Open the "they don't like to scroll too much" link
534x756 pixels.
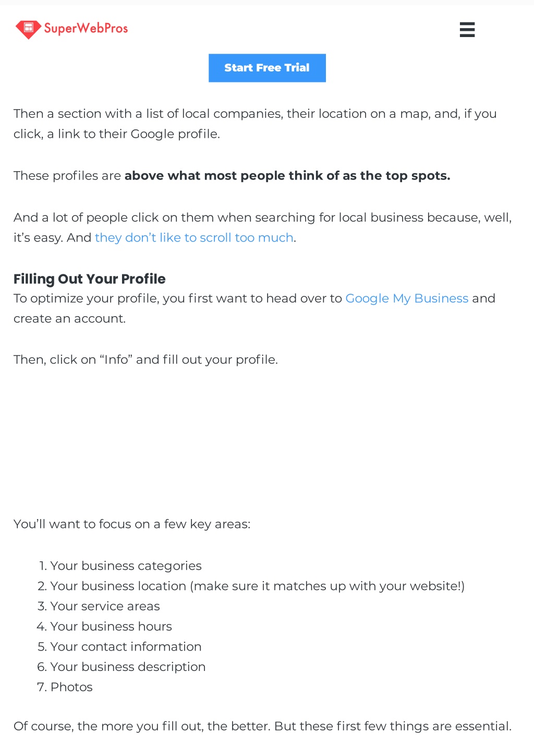194,238
